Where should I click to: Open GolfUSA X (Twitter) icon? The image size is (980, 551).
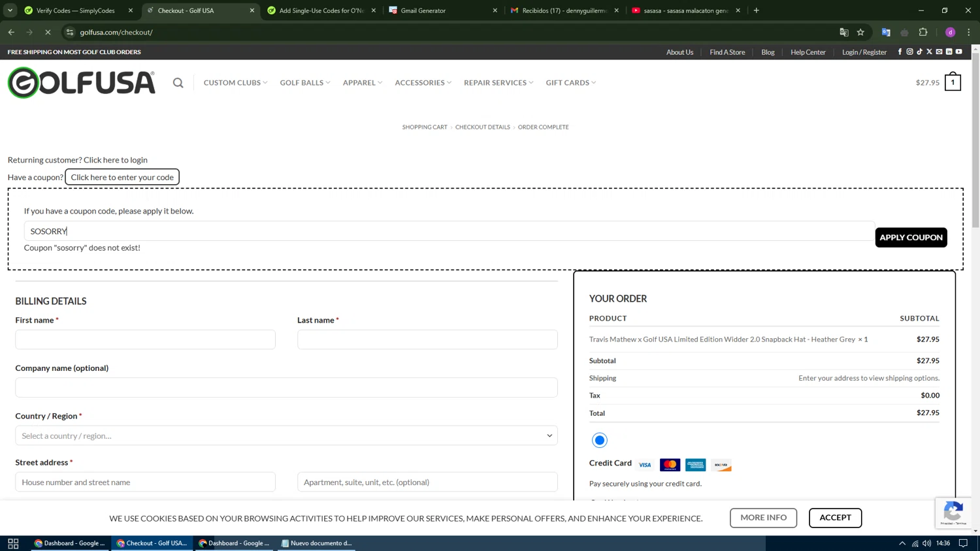[929, 52]
